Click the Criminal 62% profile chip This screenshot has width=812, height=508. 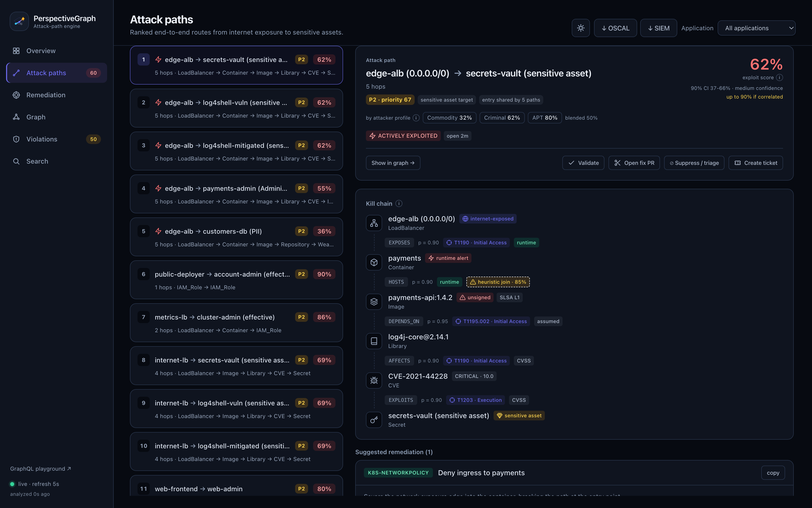click(x=502, y=118)
